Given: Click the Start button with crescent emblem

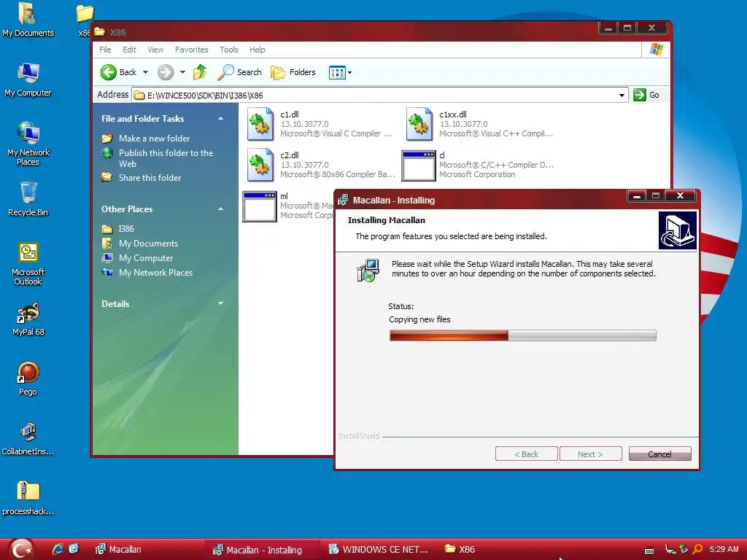Looking at the screenshot, I should (x=22, y=550).
